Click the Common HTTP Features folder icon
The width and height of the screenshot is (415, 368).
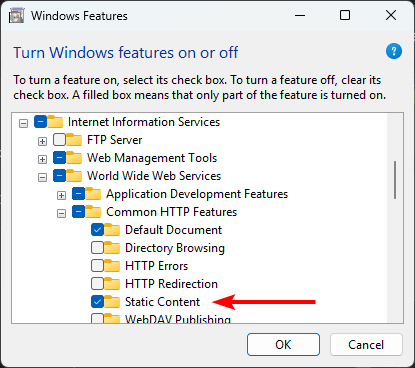click(x=93, y=212)
